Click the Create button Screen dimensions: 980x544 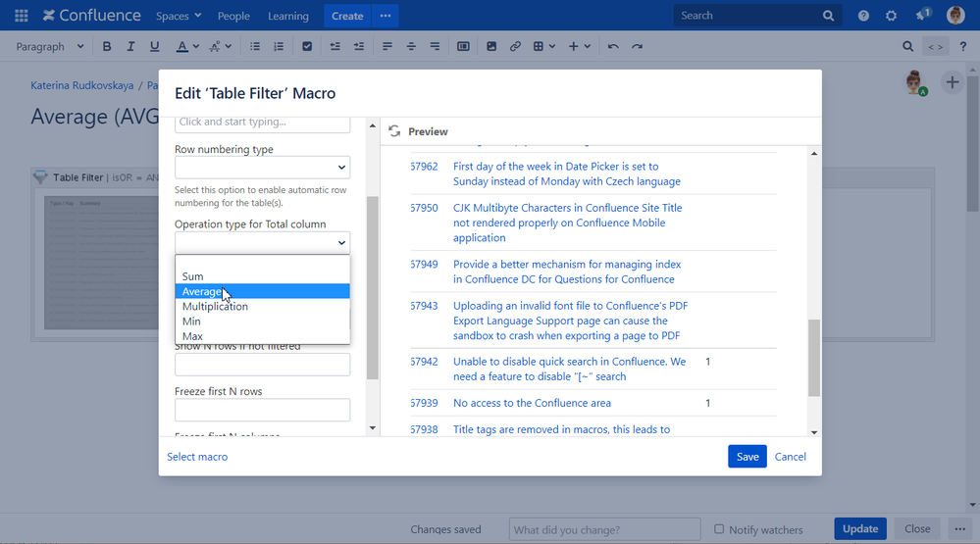[x=347, y=16]
